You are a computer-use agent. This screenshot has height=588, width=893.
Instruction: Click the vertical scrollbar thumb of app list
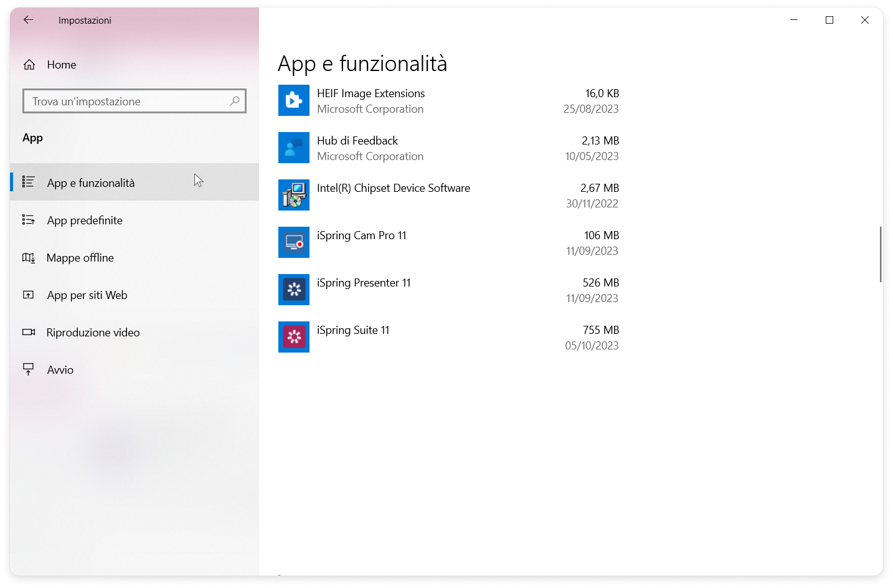pos(881,254)
